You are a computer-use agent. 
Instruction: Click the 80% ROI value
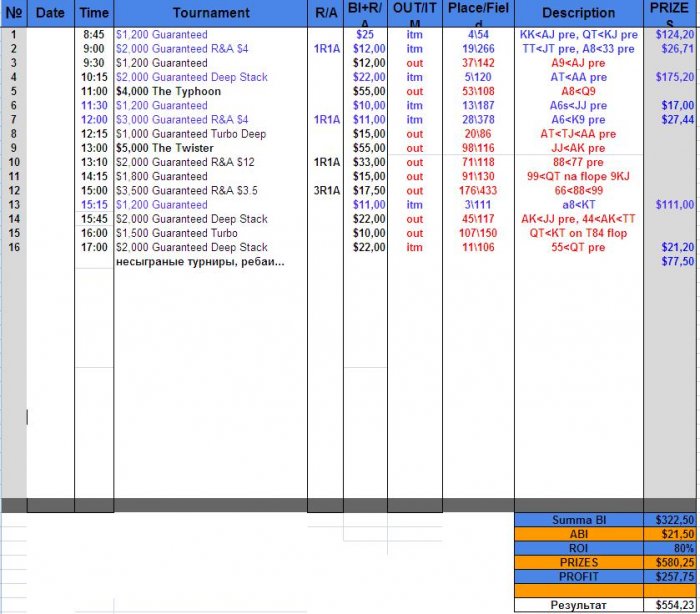click(x=671, y=548)
